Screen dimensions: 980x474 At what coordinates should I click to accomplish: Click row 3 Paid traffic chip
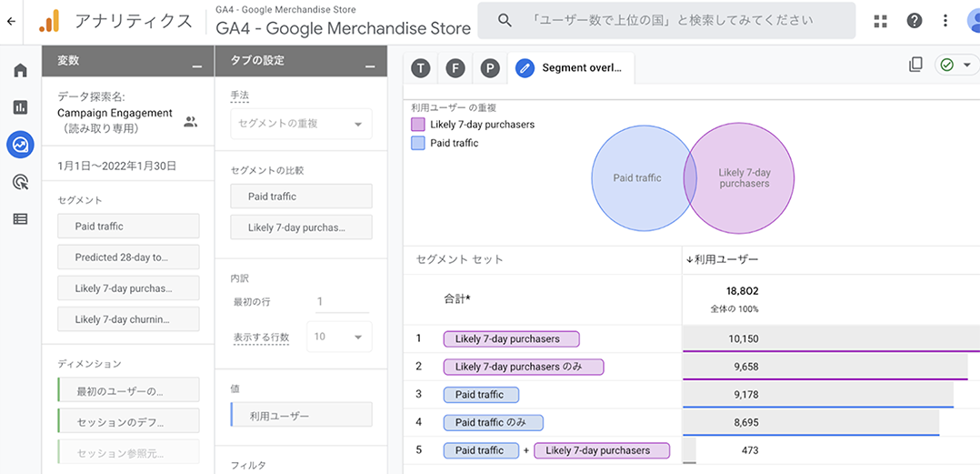pos(481,395)
